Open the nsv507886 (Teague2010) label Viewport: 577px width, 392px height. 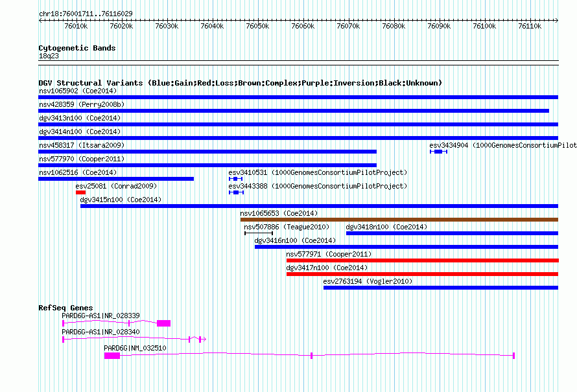tap(287, 227)
